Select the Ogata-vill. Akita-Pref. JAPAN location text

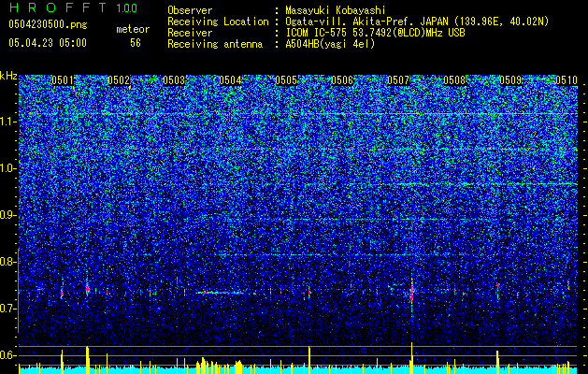coord(417,22)
